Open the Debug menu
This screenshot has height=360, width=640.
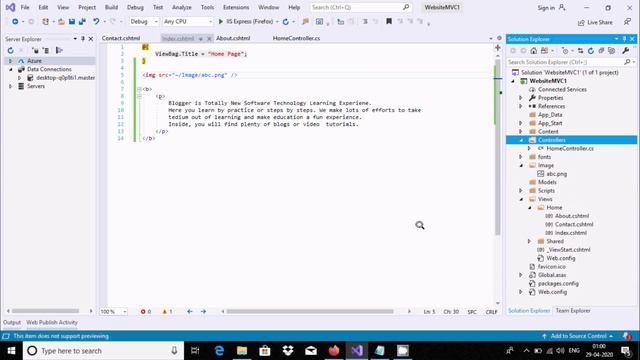tap(135, 7)
